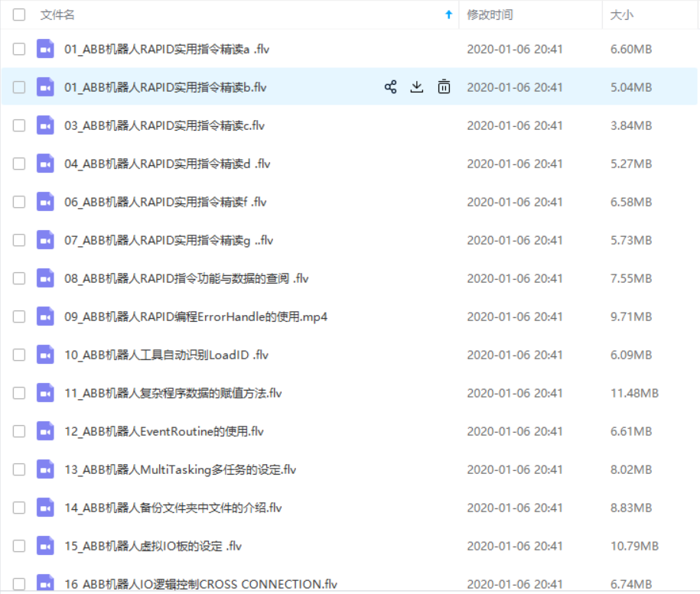
Task: Click the trash icon to delete the highlighted file
Action: coord(444,86)
